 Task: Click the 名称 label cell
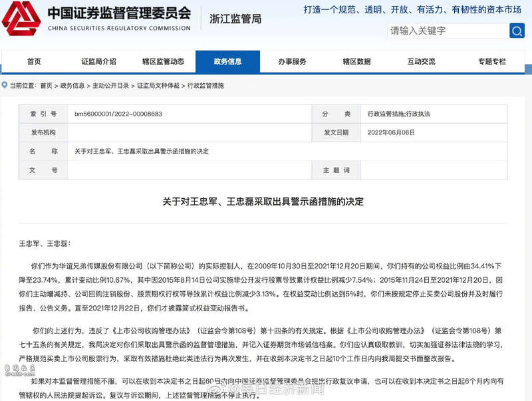tap(43, 152)
